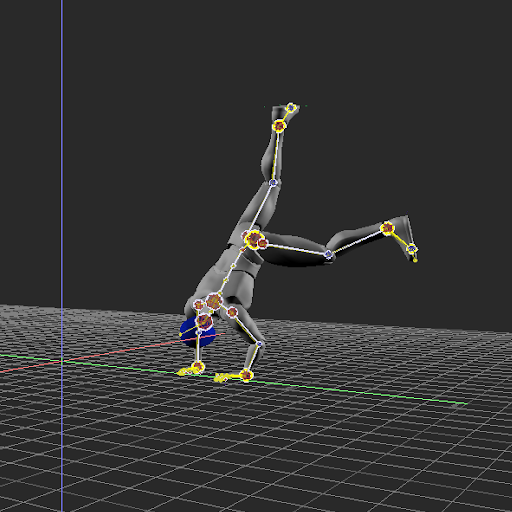This screenshot has width=512, height=512.
Task: Click the ankle handle of the sideways-extended leg
Action: 387,228
